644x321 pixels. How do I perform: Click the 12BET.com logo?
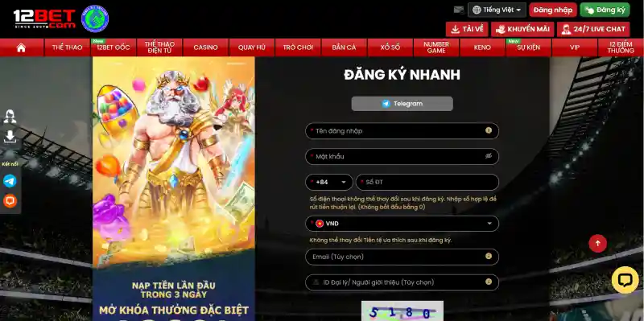click(x=44, y=19)
